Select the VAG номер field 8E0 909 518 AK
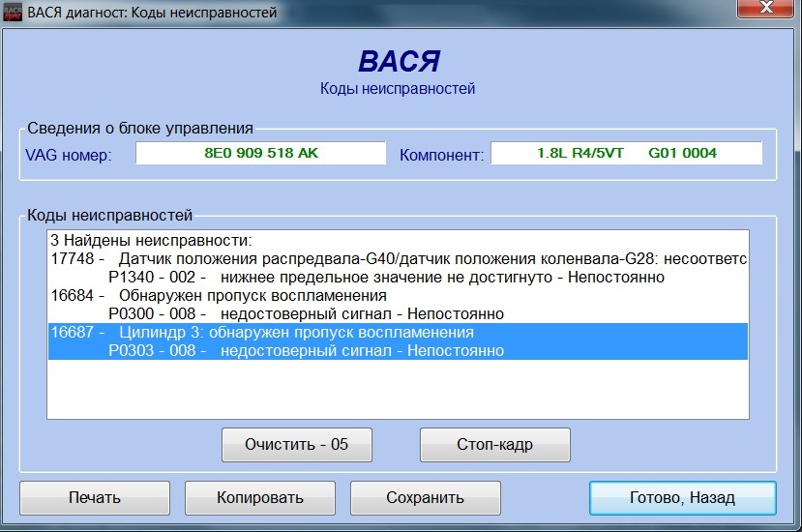The image size is (802, 532). [261, 153]
